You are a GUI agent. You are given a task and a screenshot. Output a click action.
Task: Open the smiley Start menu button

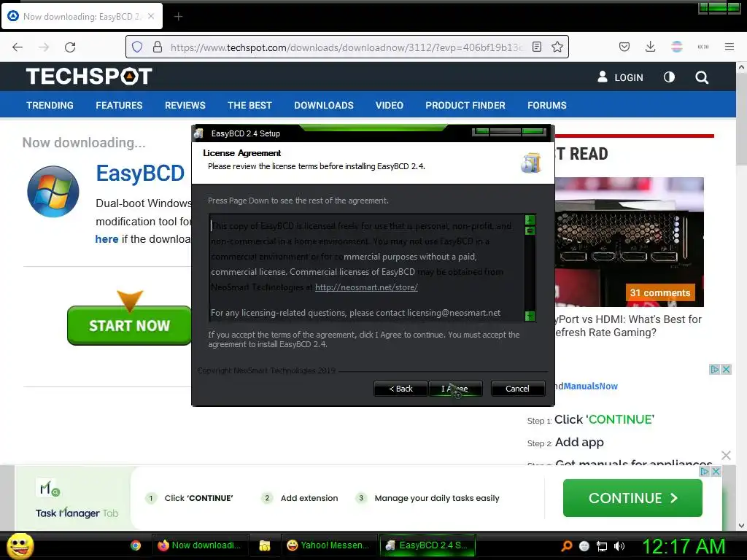20,545
